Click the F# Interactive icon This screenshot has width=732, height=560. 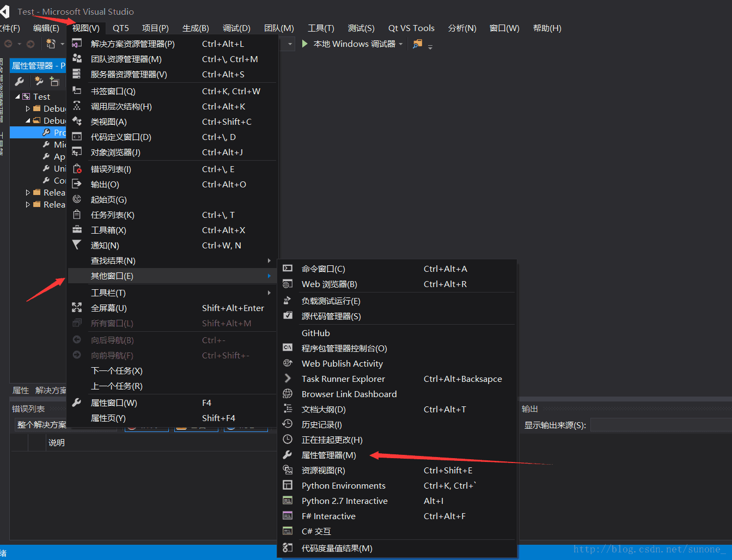pyautogui.click(x=288, y=515)
